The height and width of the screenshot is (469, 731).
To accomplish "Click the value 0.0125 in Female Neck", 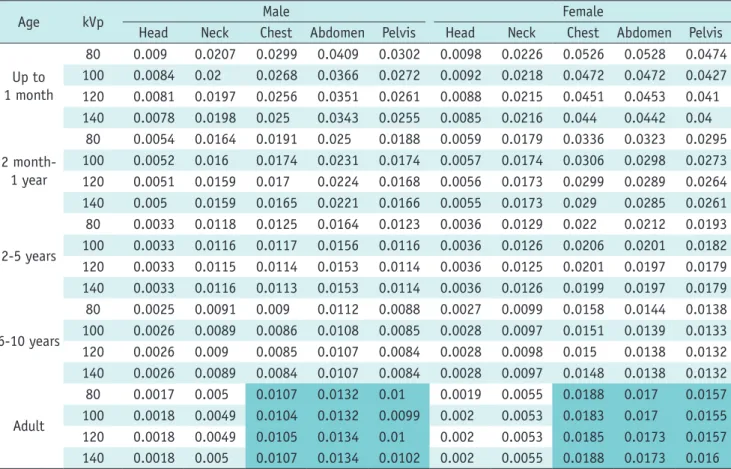I will click(522, 267).
